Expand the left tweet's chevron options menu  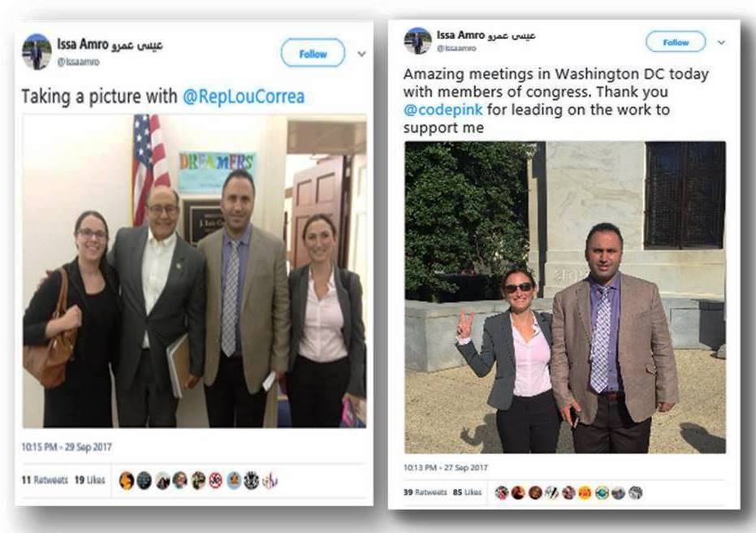361,54
